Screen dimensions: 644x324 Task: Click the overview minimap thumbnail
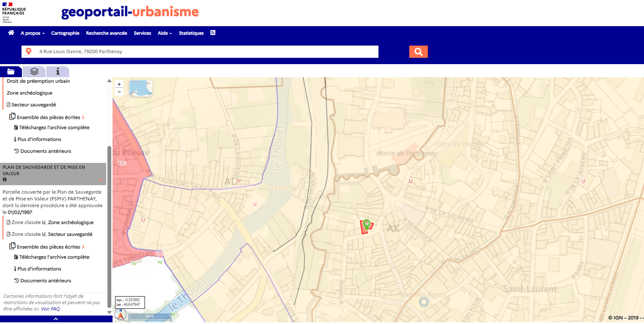tap(141, 88)
